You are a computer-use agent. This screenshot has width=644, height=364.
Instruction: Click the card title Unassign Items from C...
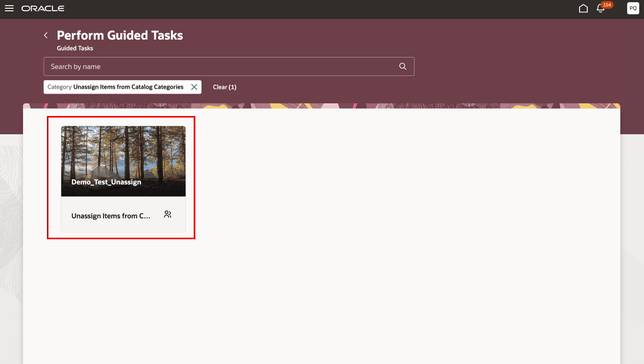click(x=110, y=216)
